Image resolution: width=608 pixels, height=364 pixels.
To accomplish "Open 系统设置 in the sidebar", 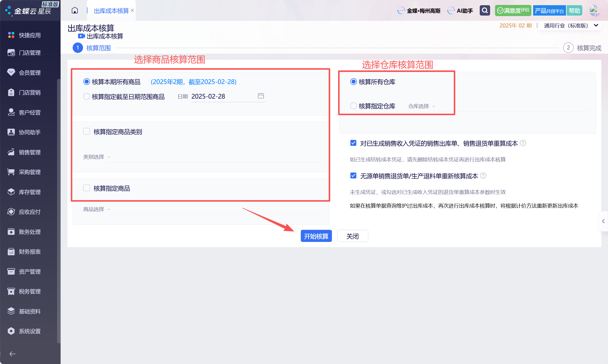I will click(30, 331).
